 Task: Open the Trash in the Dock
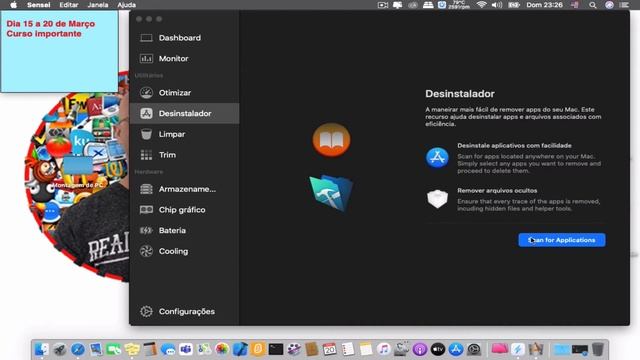(x=598, y=349)
